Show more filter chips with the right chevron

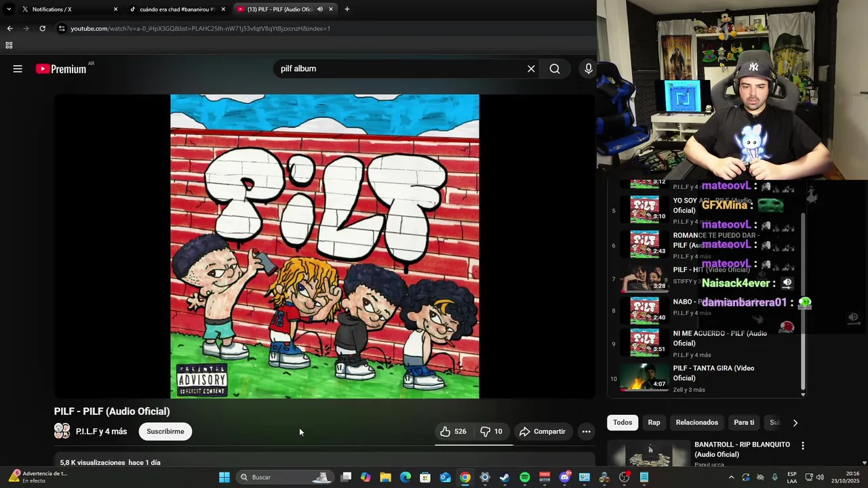[795, 422]
